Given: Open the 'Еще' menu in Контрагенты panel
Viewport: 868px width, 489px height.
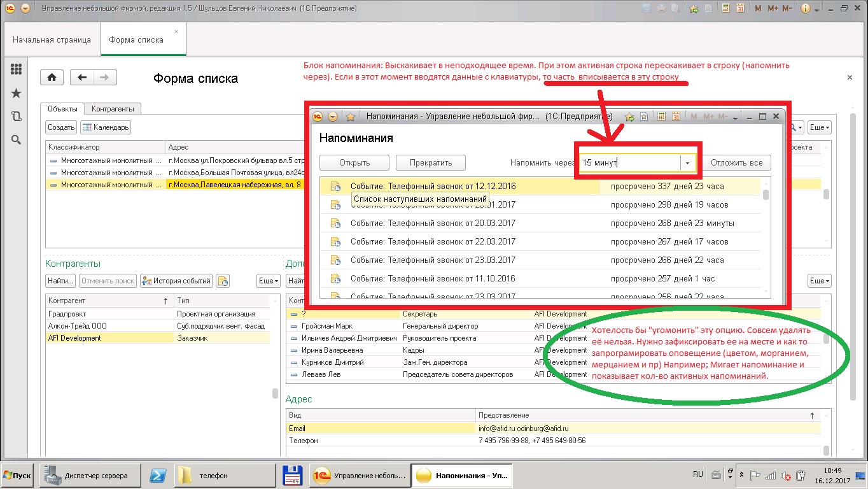Looking at the screenshot, I should [x=268, y=281].
